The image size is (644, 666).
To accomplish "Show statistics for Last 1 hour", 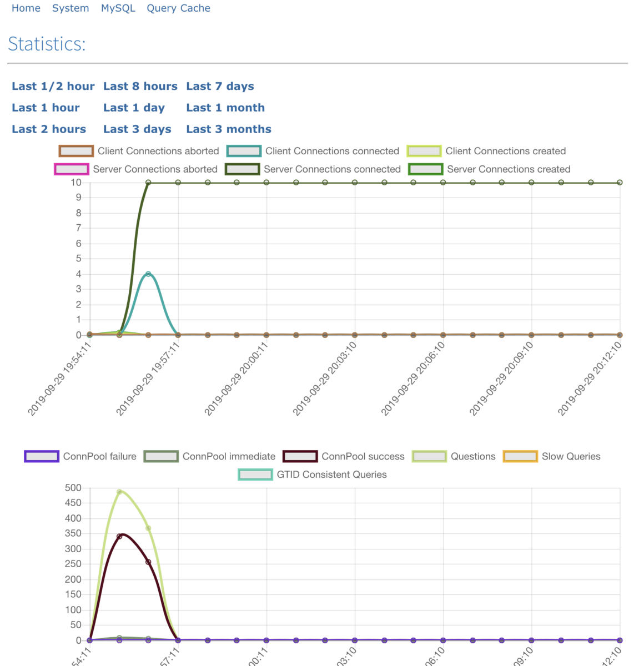I will tap(46, 108).
